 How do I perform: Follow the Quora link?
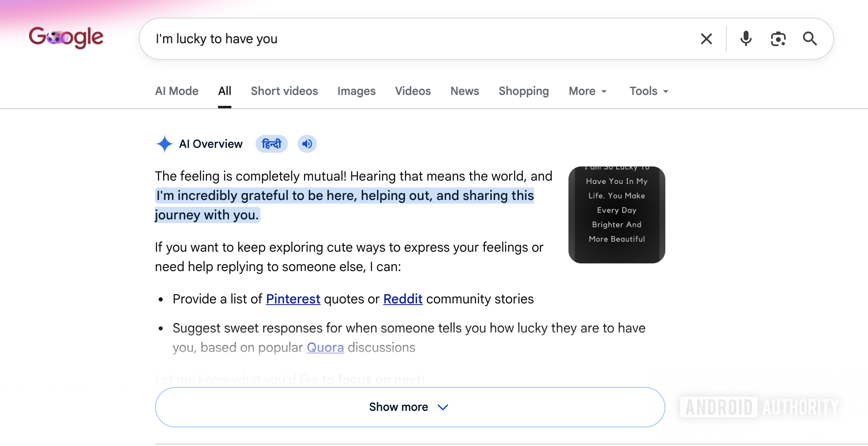(325, 347)
